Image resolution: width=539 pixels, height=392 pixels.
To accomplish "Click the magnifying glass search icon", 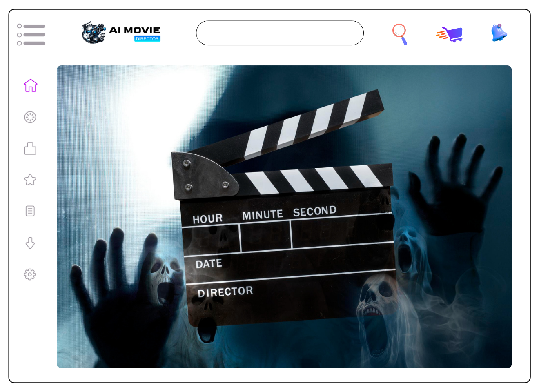I will coord(400,34).
